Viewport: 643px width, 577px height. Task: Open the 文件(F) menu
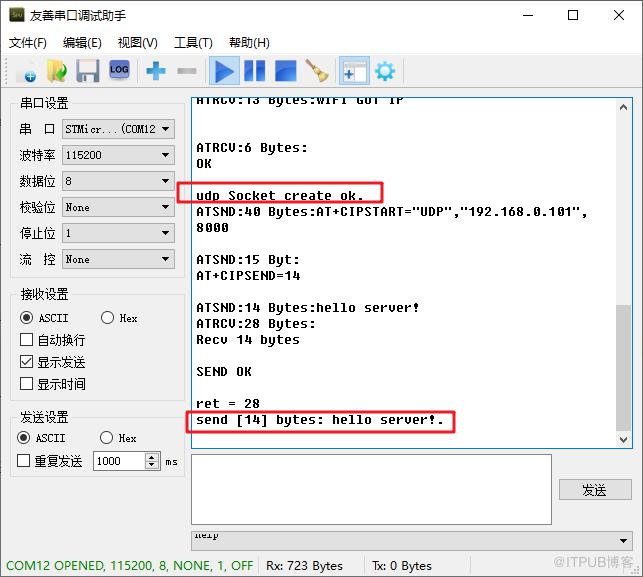click(x=28, y=43)
